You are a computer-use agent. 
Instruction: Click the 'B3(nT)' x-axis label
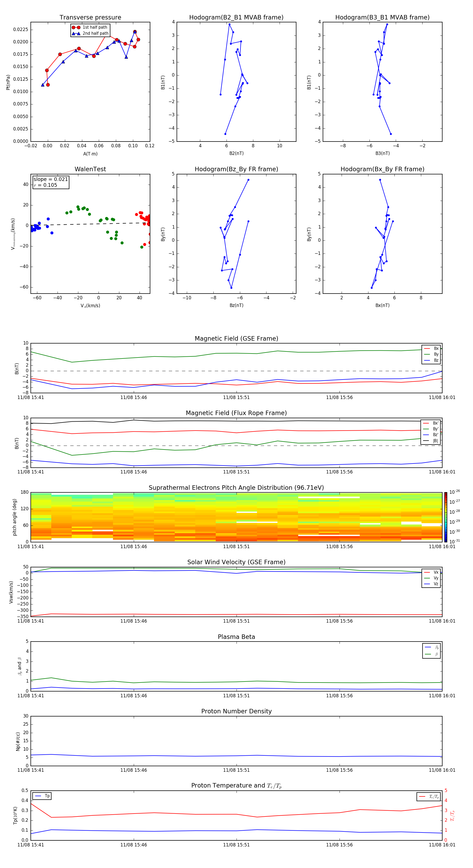pyautogui.click(x=382, y=153)
